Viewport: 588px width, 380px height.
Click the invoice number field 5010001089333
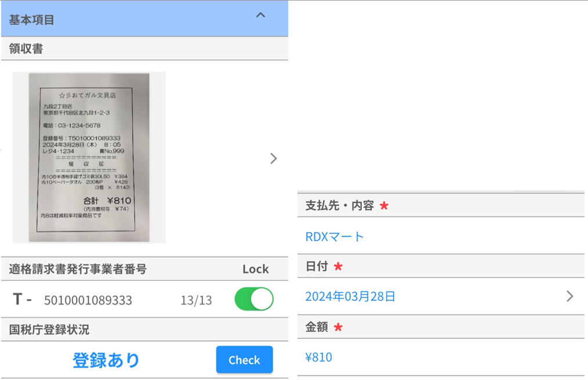[88, 301]
